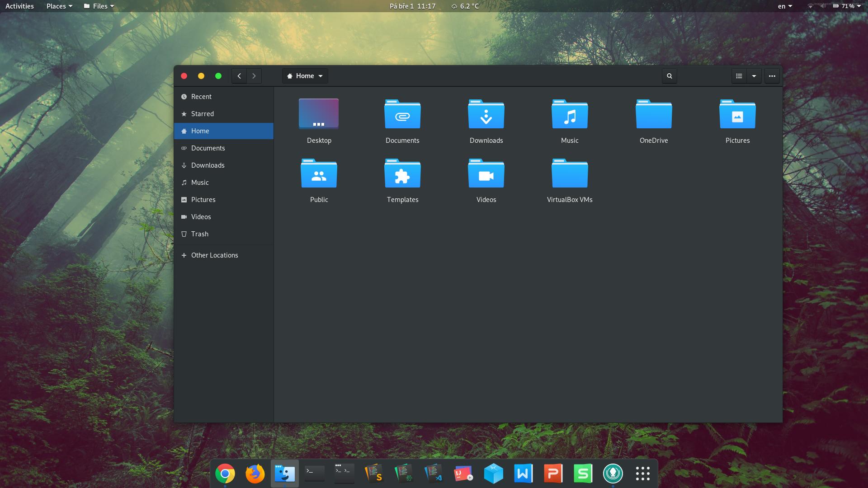Select Recent in the sidebar
The height and width of the screenshot is (488, 868).
coord(201,97)
